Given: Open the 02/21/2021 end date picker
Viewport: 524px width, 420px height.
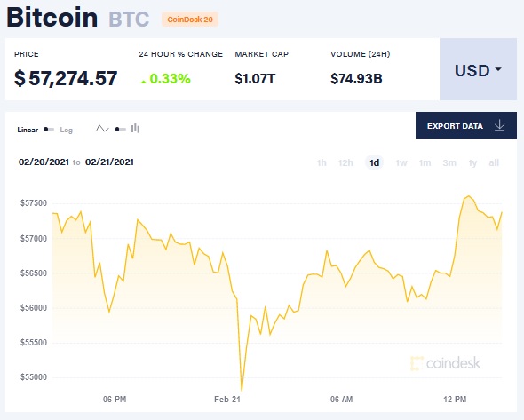Looking at the screenshot, I should pos(109,162).
